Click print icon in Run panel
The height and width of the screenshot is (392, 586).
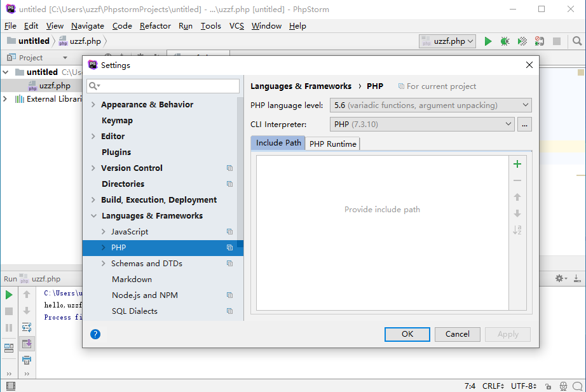click(27, 360)
